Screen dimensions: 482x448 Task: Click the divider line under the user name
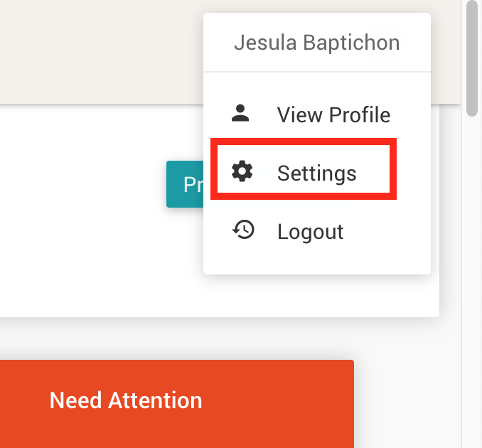point(316,72)
